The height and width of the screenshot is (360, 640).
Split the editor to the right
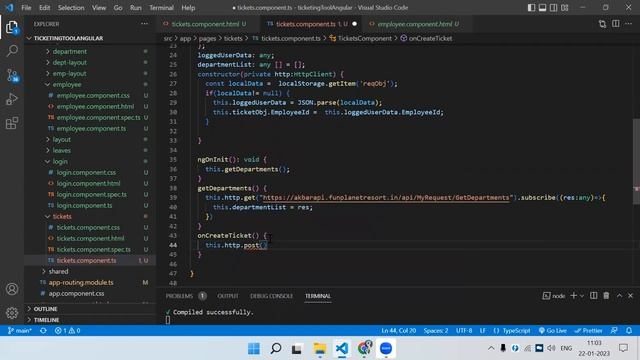click(616, 24)
